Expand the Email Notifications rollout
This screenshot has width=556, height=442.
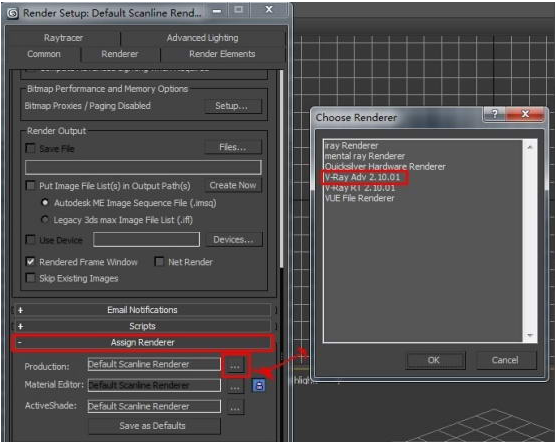[x=142, y=310]
